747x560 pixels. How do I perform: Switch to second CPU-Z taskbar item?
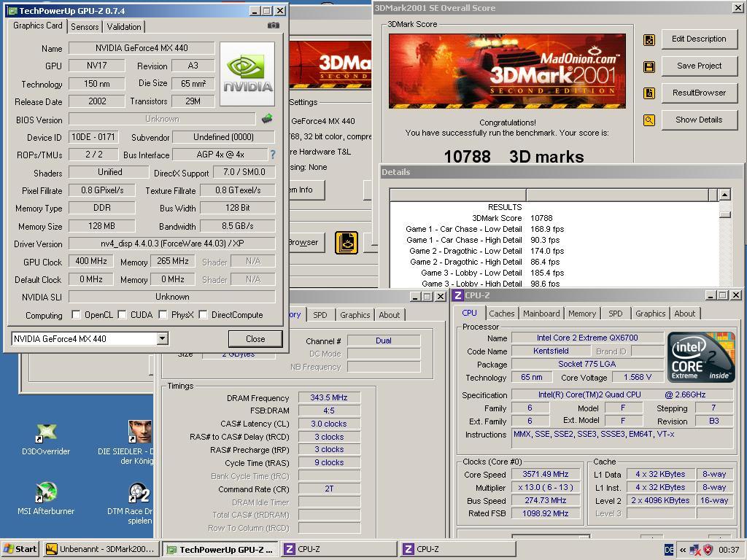coord(458,549)
